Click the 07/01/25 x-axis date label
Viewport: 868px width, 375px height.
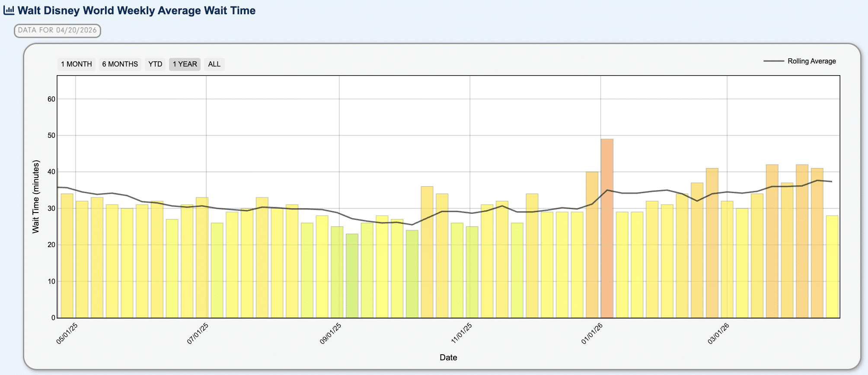pyautogui.click(x=198, y=334)
